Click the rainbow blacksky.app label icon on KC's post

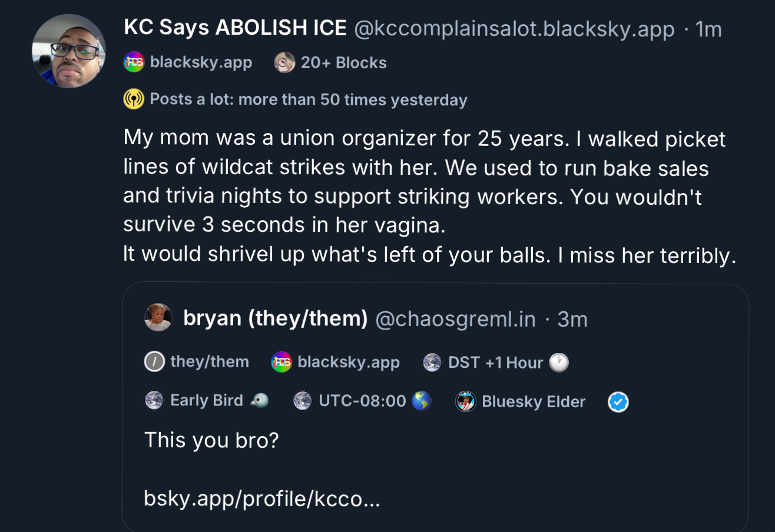(134, 62)
